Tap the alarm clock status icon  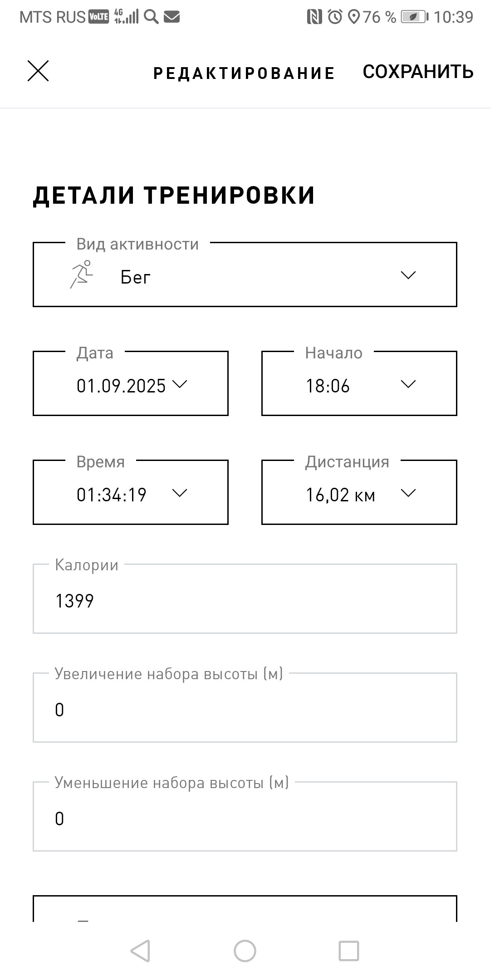tap(335, 17)
